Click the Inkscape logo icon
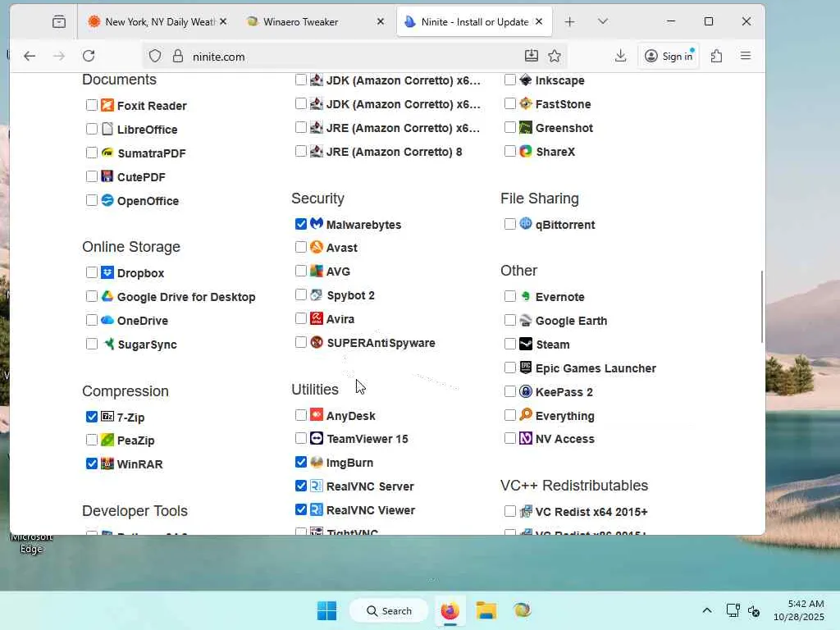Image resolution: width=840 pixels, height=630 pixels. [x=526, y=80]
